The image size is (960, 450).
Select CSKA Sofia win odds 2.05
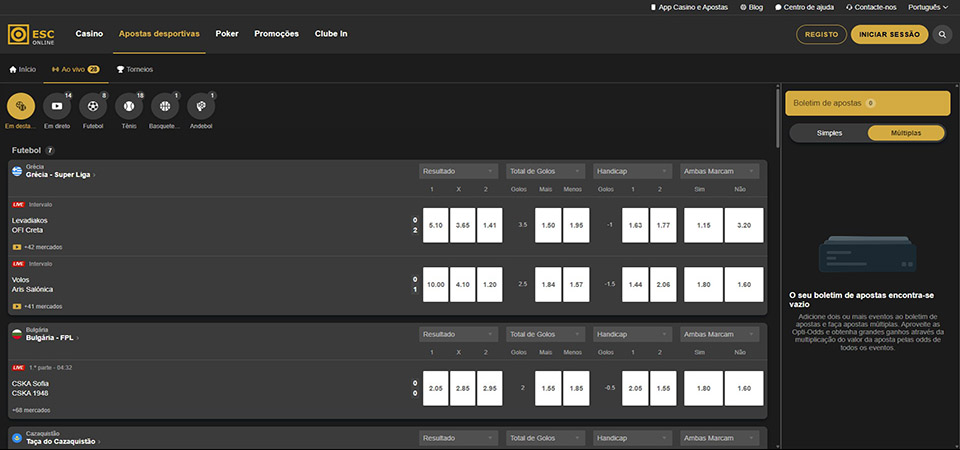(x=436, y=388)
